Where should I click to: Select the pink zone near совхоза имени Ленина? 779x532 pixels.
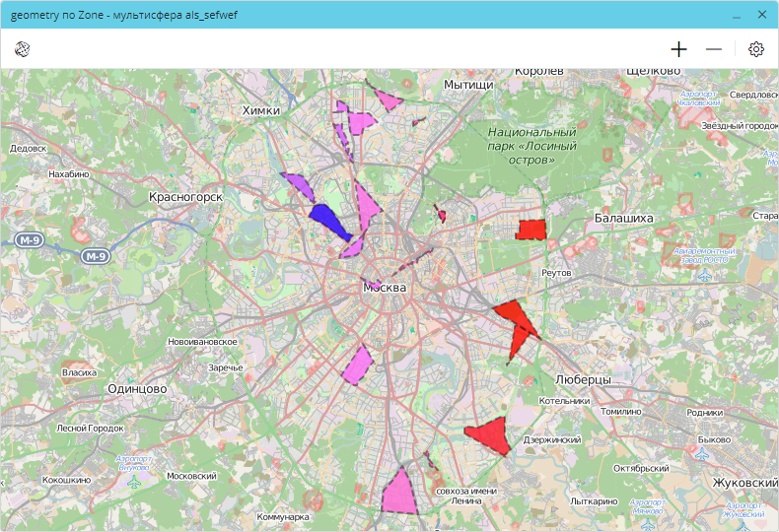coord(398,494)
